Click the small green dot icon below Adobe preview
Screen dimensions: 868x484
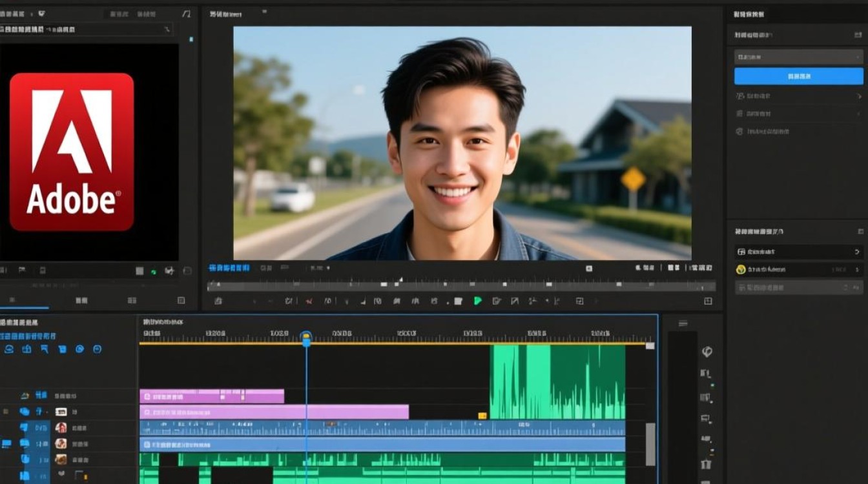tap(154, 272)
